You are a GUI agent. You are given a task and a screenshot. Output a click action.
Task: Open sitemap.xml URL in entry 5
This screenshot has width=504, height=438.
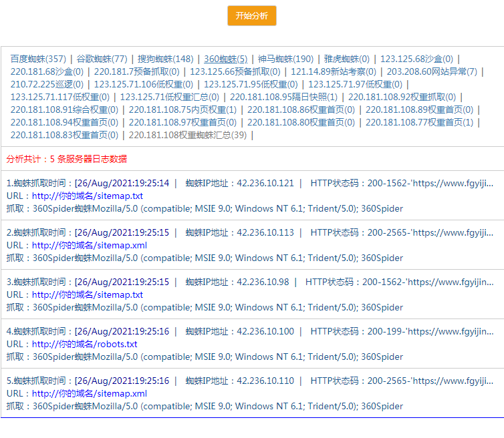pos(90,394)
